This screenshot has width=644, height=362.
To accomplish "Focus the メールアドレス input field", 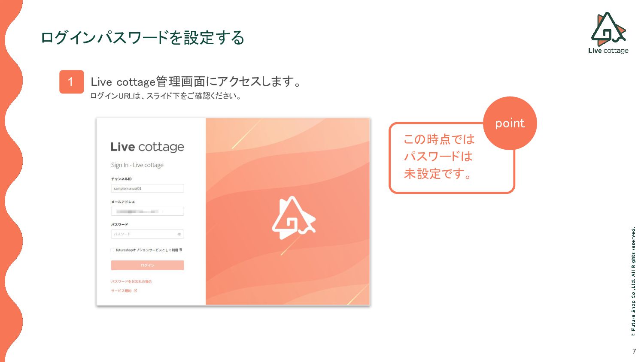I will click(147, 211).
